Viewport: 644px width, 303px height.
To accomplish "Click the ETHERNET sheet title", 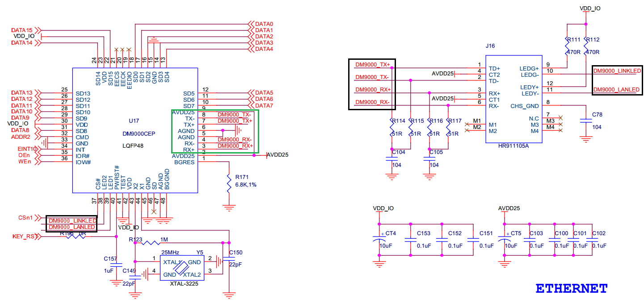I will 572,288.
